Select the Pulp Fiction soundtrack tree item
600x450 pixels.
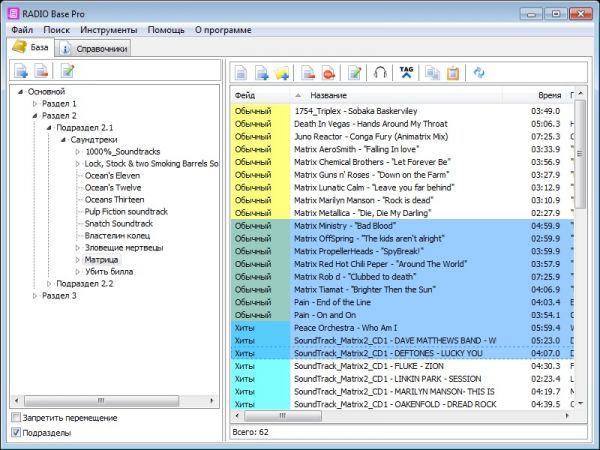[x=126, y=211]
